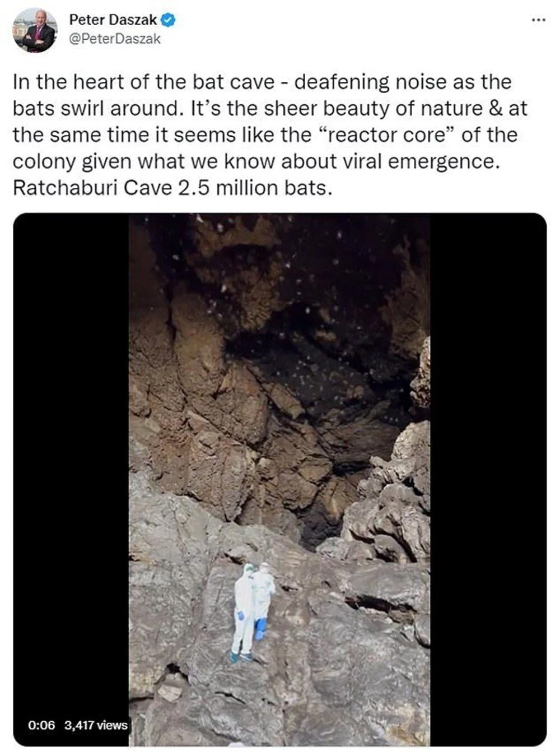
Task: Click the phrase "reactor core" in the tweet
Action: point(379,135)
